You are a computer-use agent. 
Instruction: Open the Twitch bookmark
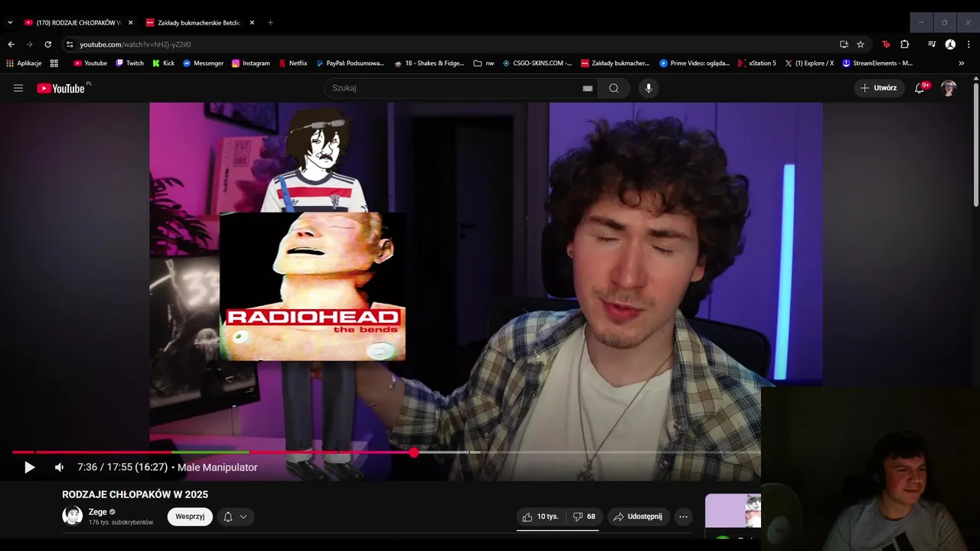pos(129,64)
